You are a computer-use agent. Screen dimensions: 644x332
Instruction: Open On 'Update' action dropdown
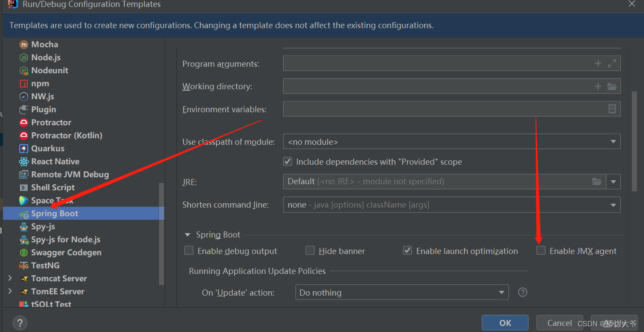tap(402, 292)
